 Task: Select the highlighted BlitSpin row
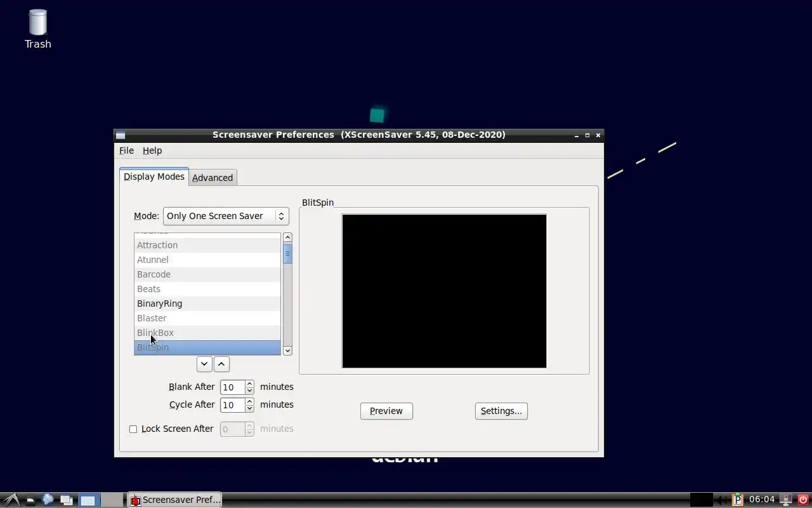(x=207, y=347)
